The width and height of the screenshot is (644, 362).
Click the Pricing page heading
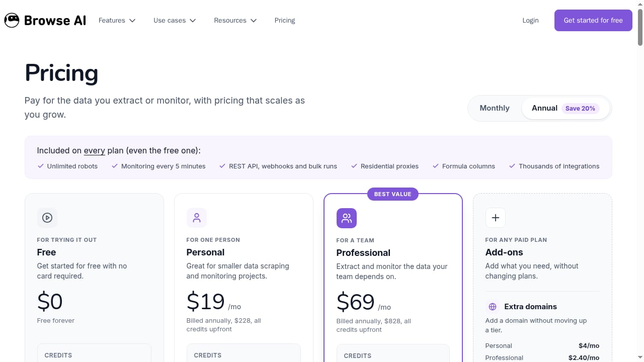[61, 73]
